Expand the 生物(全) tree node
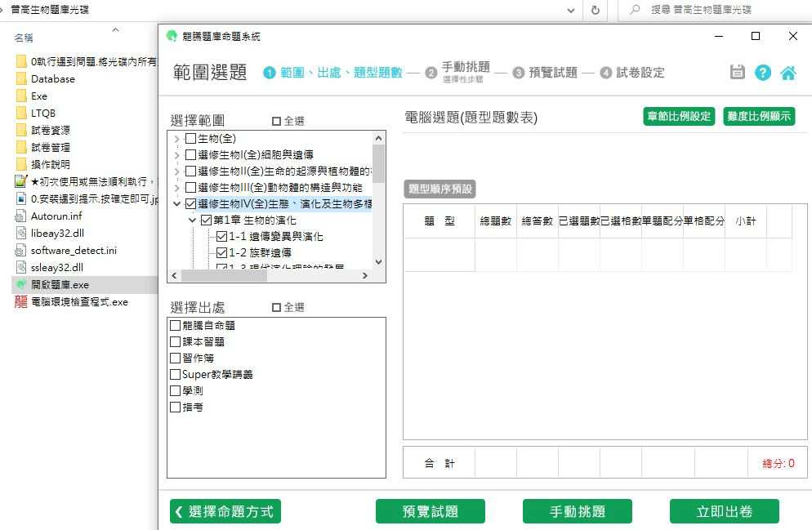812x530 pixels. pyautogui.click(x=176, y=139)
